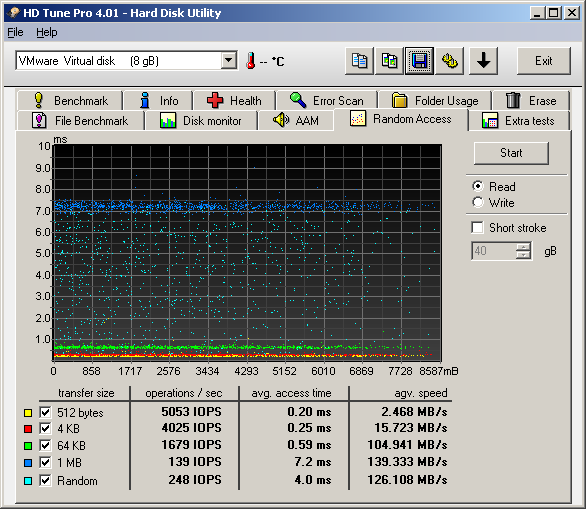Click the blue Info tab icon

pos(145,100)
